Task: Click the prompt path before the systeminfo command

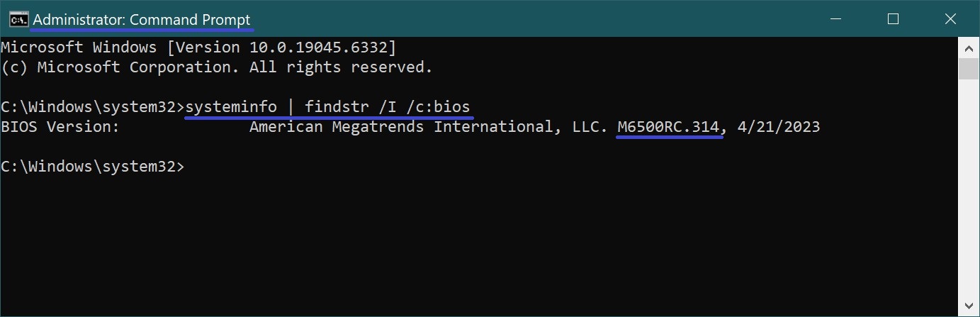Action: (x=92, y=107)
